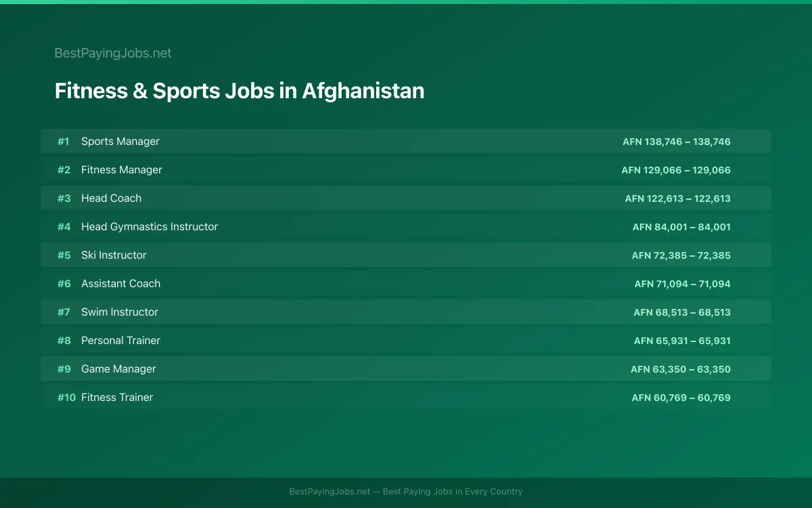This screenshot has width=812, height=508.
Task: Click the #9 rank number
Action: [64, 369]
